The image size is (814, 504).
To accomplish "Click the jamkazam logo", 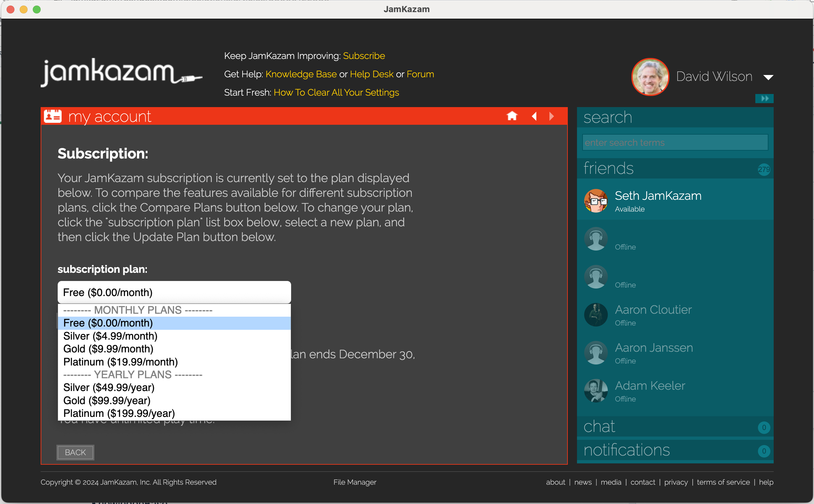I will point(121,73).
